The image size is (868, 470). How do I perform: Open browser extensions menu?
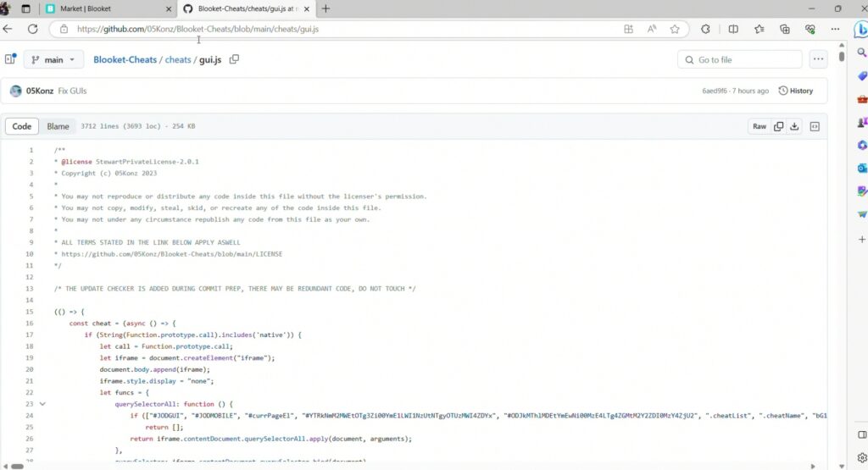point(705,29)
